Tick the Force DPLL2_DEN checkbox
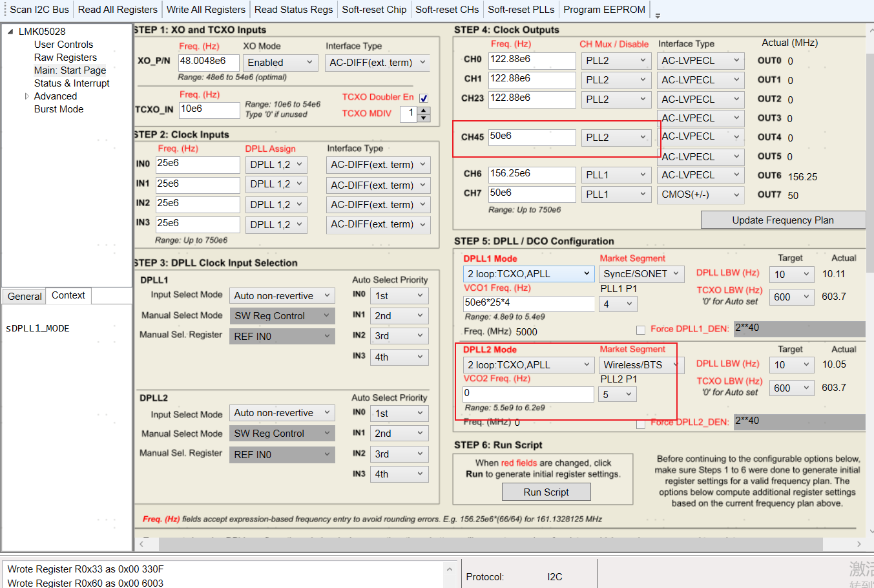This screenshot has width=874, height=588. point(641,424)
